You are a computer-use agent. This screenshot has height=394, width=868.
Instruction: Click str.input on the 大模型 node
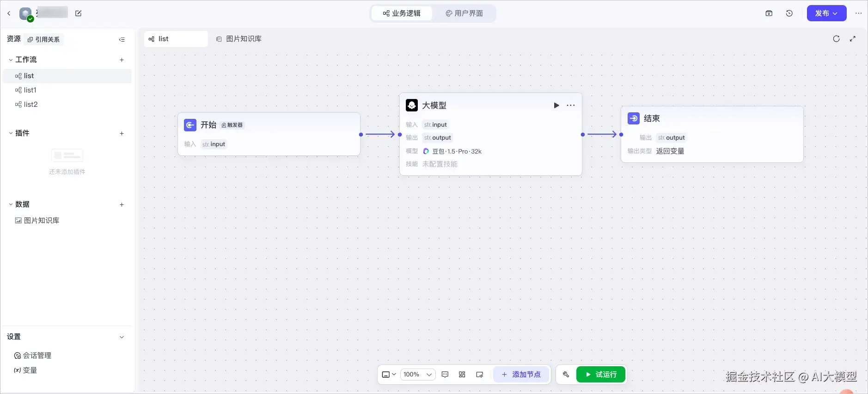(x=435, y=125)
